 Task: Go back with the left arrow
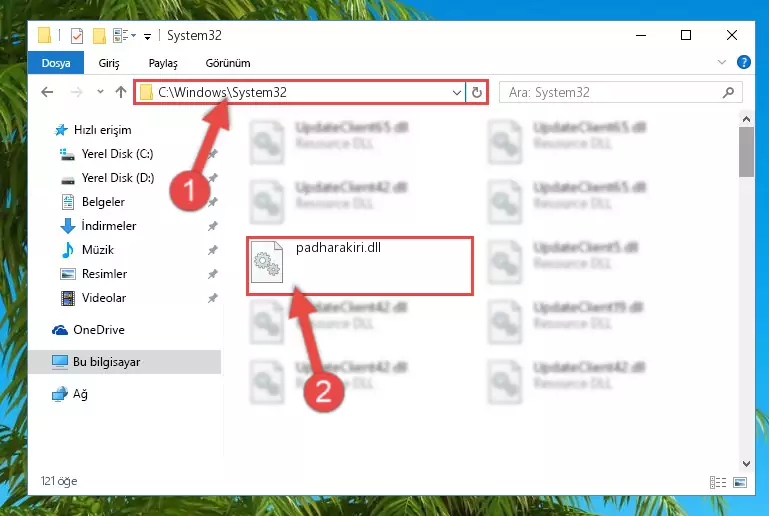[47, 92]
